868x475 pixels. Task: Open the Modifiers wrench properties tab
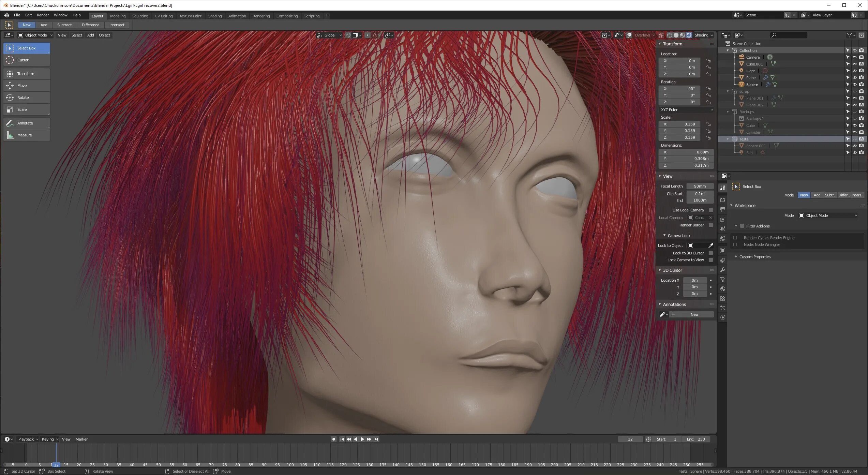(x=722, y=270)
